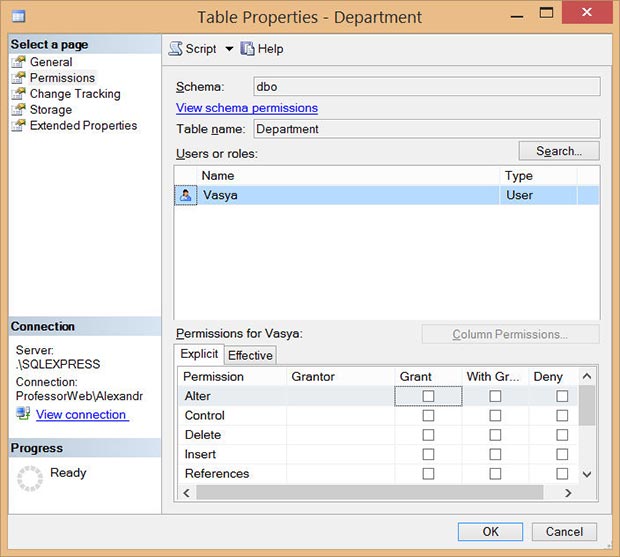Image resolution: width=620 pixels, height=557 pixels.
Task: Check Deny for References permission
Action: pos(562,474)
